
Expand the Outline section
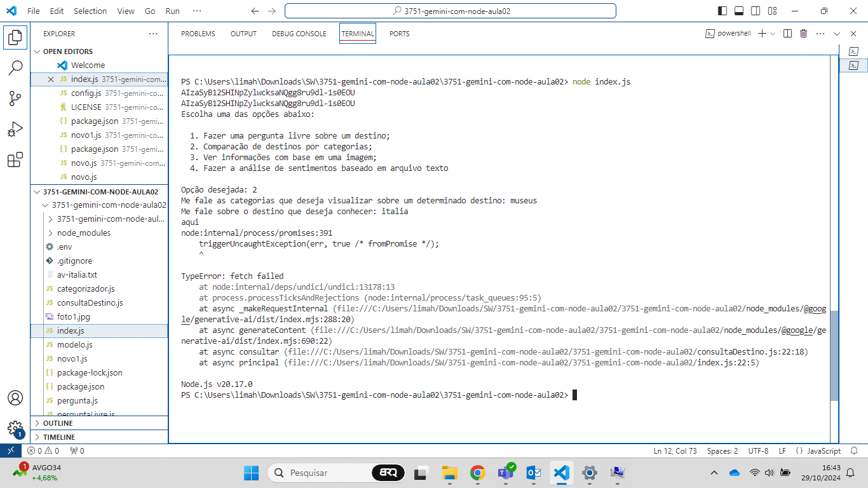click(x=99, y=423)
